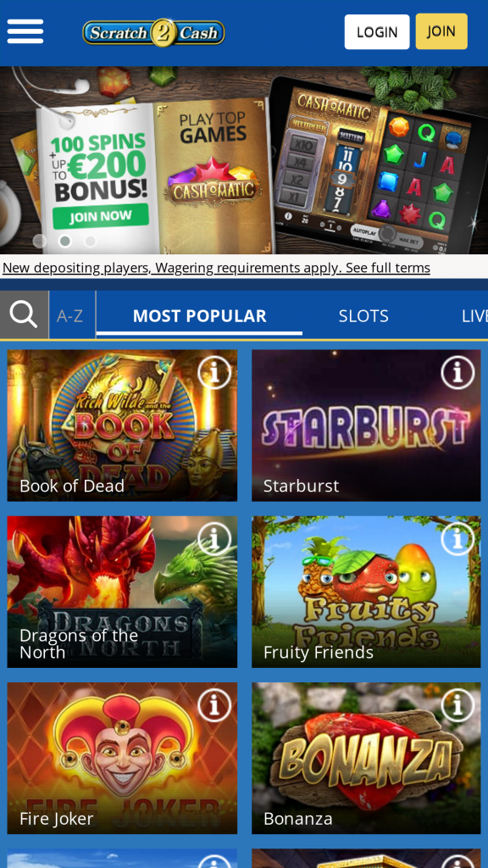This screenshot has width=488, height=868.
Task: Sort games with the A-Z filter
Action: tap(70, 315)
